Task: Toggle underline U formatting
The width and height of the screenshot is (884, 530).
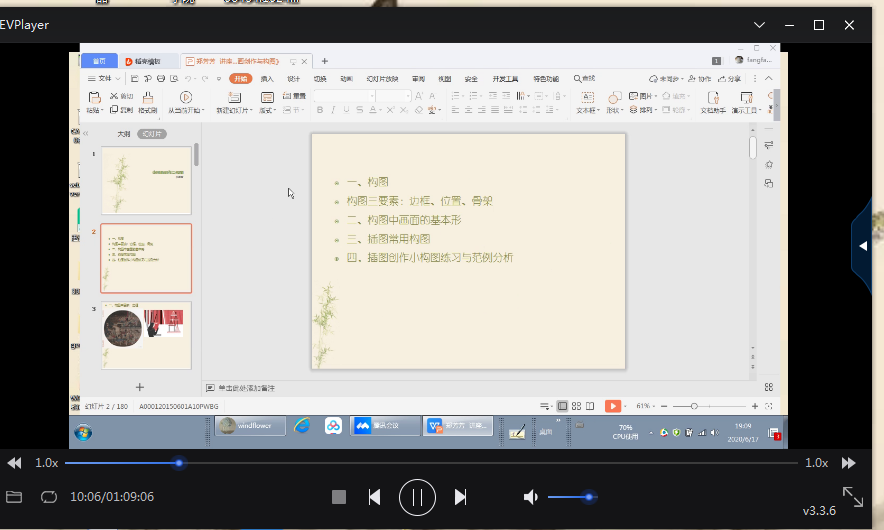Action: [x=346, y=110]
